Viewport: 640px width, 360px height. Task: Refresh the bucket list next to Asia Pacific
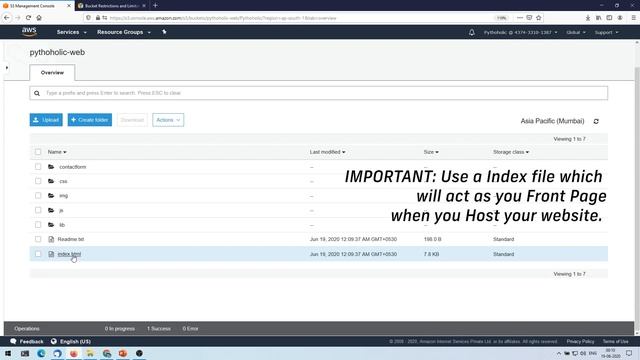click(596, 121)
